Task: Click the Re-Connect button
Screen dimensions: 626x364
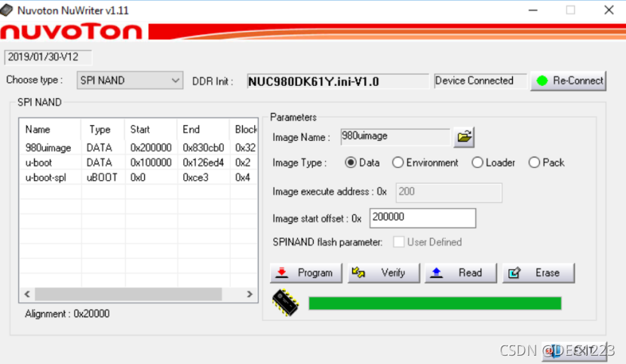Action: click(568, 81)
